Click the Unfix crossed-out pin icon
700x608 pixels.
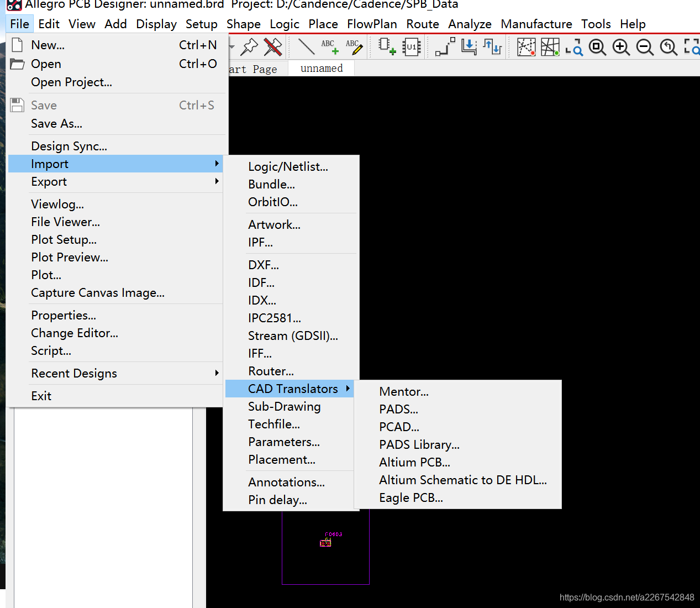(x=272, y=47)
